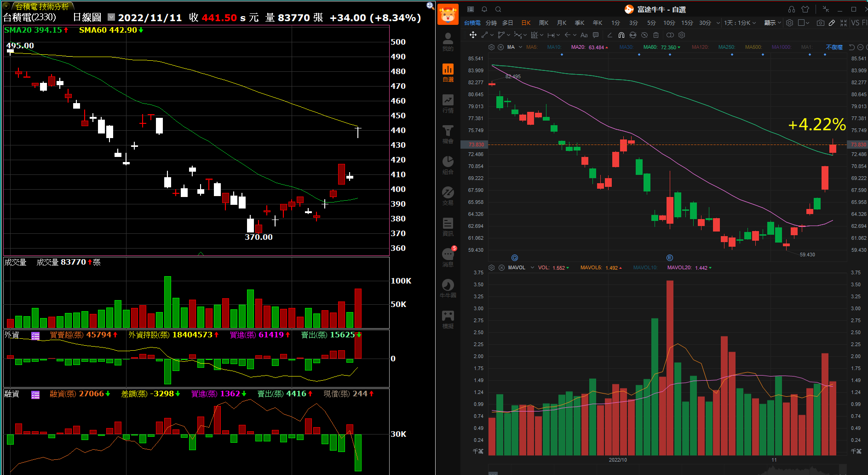Switch to 30分 chart tab

click(x=705, y=23)
